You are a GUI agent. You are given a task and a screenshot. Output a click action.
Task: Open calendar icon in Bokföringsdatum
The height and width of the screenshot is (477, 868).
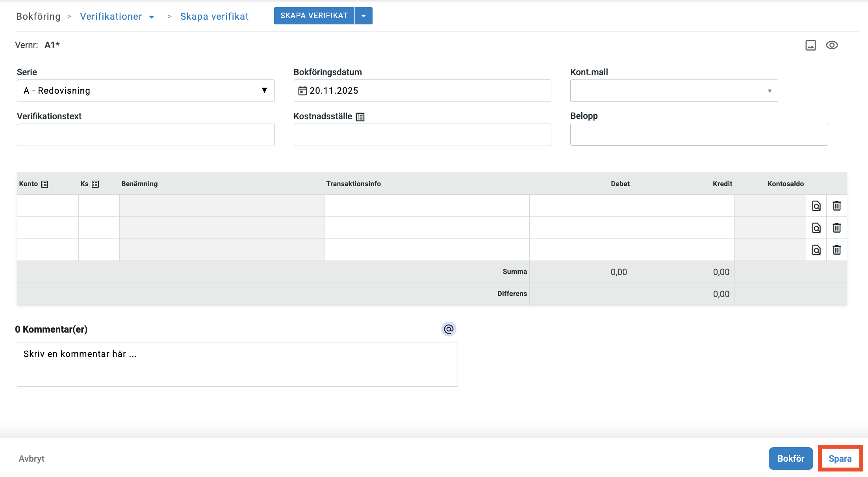[x=302, y=91]
